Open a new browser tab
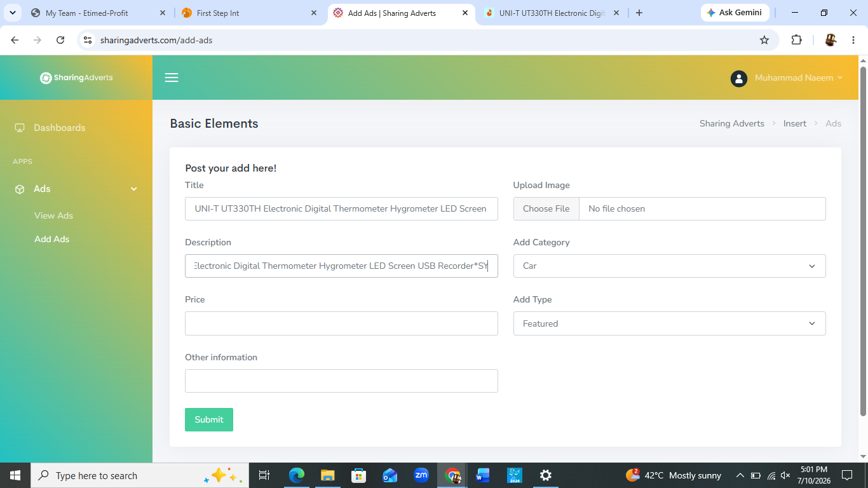The width and height of the screenshot is (868, 488). point(639,13)
